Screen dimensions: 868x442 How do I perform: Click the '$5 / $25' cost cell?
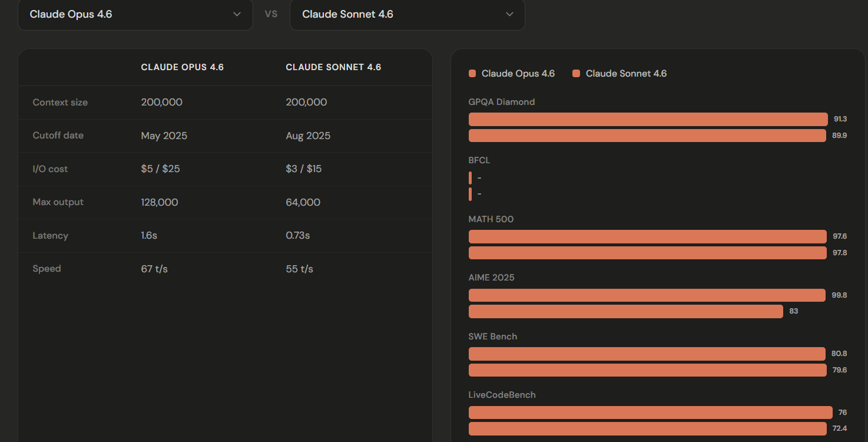pyautogui.click(x=161, y=169)
